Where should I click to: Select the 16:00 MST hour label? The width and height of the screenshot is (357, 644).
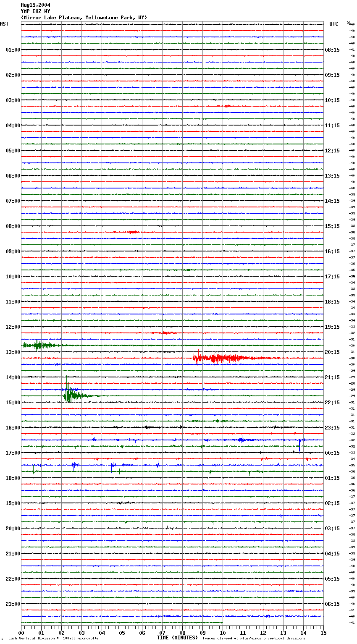tap(13, 428)
